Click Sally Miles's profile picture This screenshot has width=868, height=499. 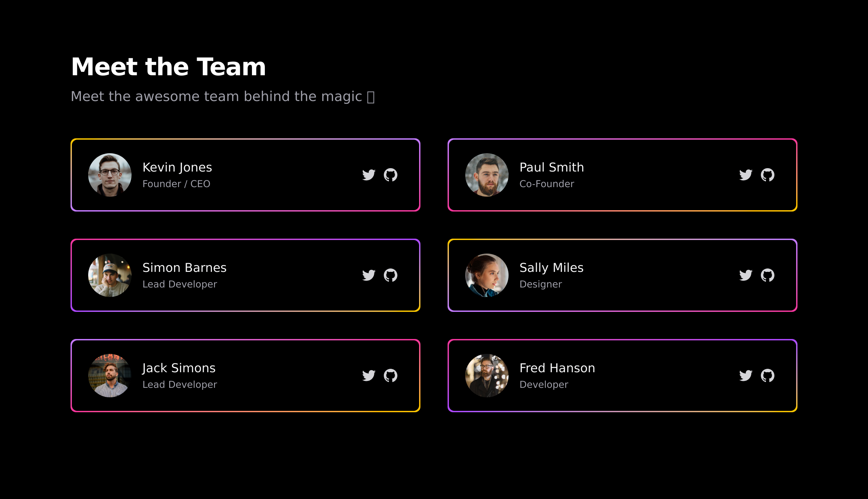(x=487, y=275)
